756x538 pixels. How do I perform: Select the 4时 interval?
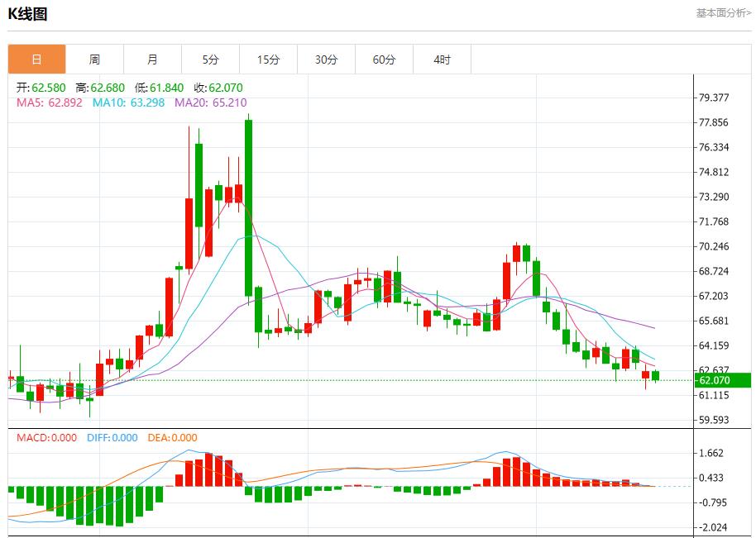[442, 59]
